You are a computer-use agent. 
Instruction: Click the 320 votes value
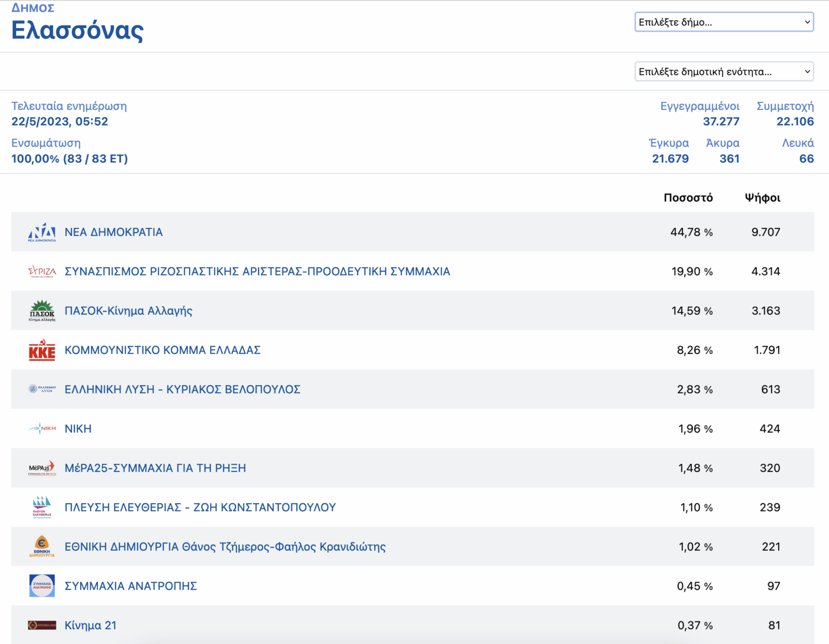(x=770, y=468)
